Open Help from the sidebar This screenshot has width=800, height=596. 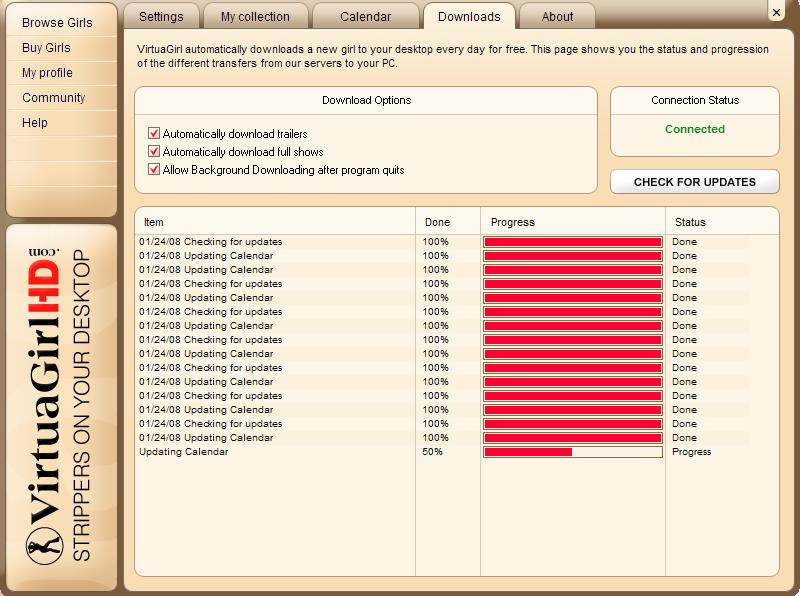35,123
